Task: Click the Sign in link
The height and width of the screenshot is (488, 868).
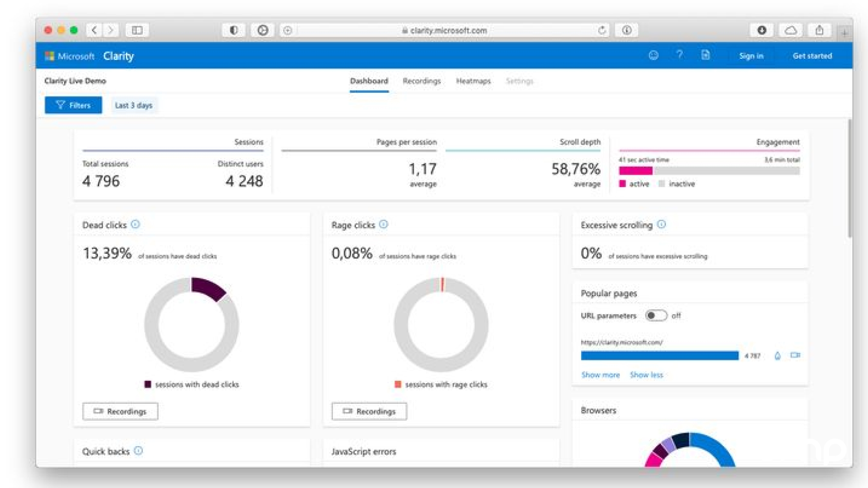Action: (751, 56)
